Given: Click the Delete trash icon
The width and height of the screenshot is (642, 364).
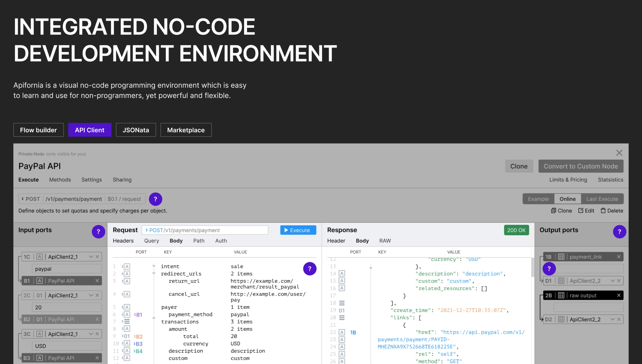Looking at the screenshot, I should (603, 211).
